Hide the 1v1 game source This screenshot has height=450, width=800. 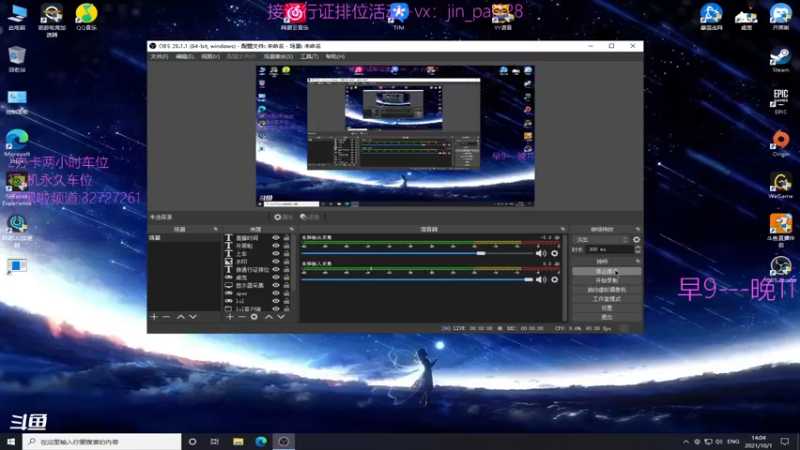pos(276,301)
